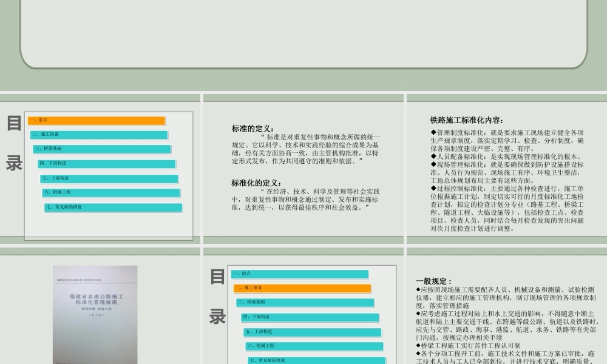Click the teal 一、前言 bar
The height and width of the screenshot is (364, 607).
click(300, 274)
